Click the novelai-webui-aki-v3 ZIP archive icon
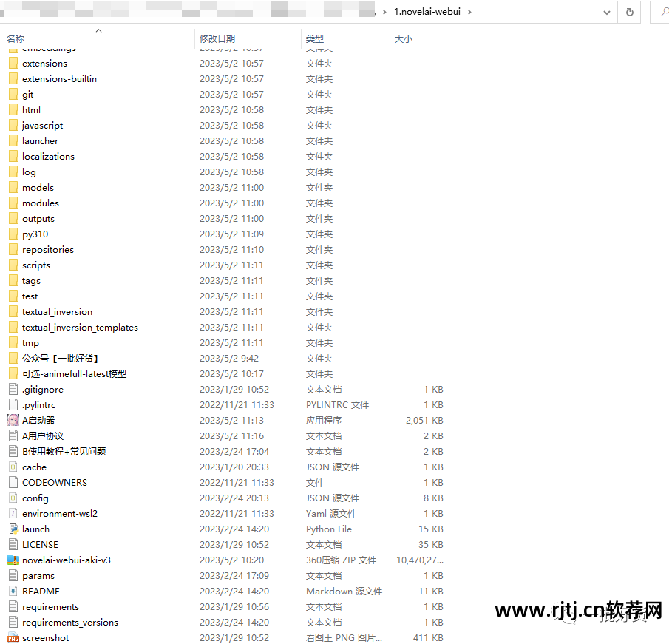The width and height of the screenshot is (669, 644). point(13,560)
